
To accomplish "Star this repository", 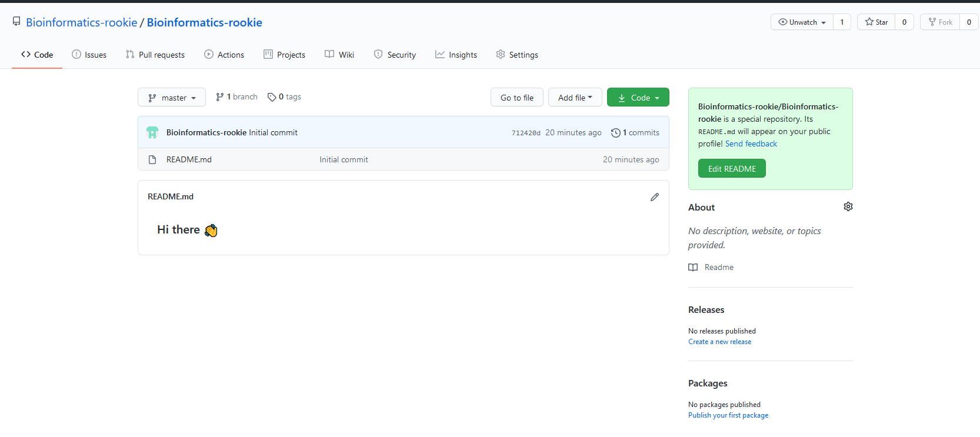I will coord(876,22).
